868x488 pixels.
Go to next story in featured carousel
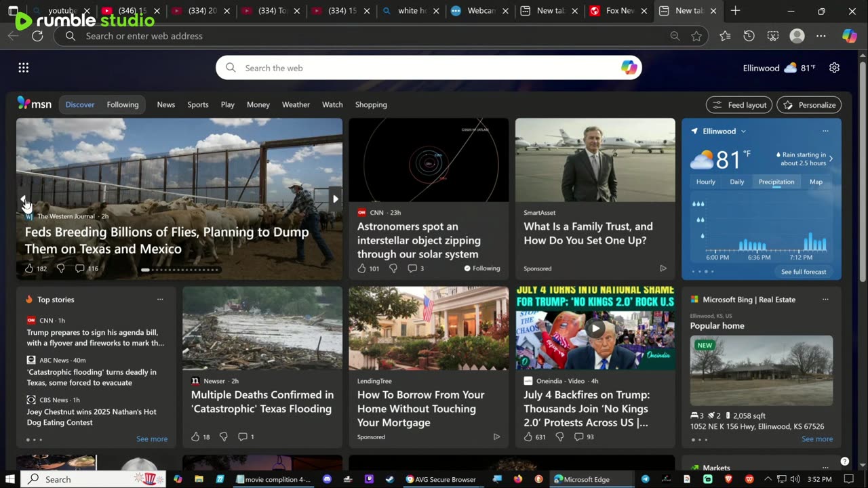click(335, 199)
